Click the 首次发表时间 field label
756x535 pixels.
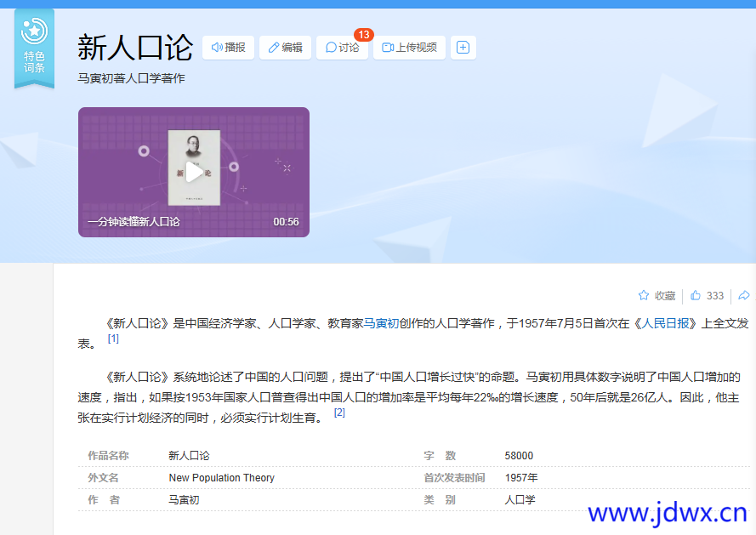(454, 478)
